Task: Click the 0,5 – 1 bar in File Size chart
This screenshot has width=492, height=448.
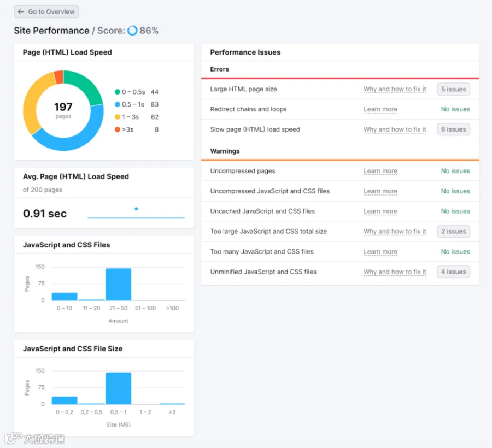Action: coord(118,388)
